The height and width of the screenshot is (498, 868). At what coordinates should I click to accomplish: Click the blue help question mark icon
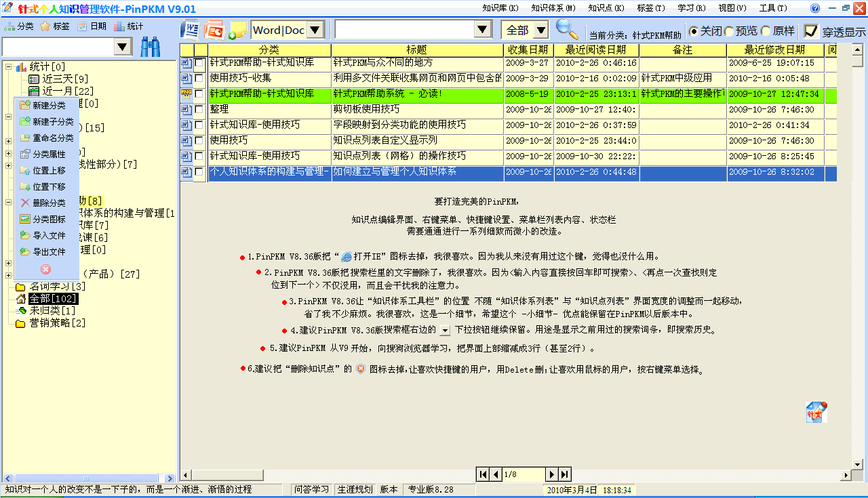(x=815, y=8)
